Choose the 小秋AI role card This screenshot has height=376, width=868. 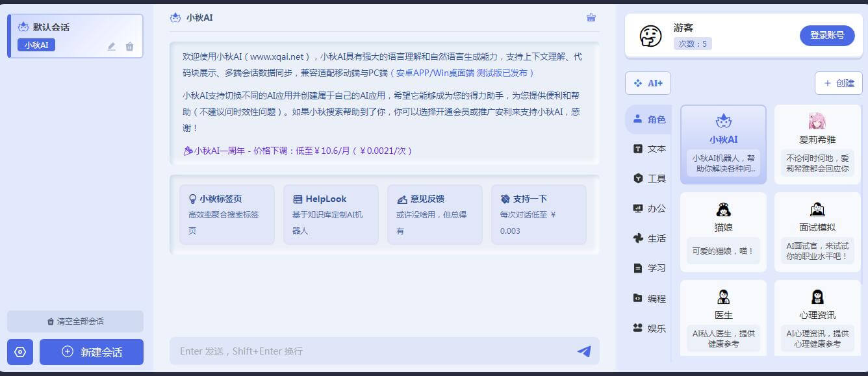(x=723, y=145)
